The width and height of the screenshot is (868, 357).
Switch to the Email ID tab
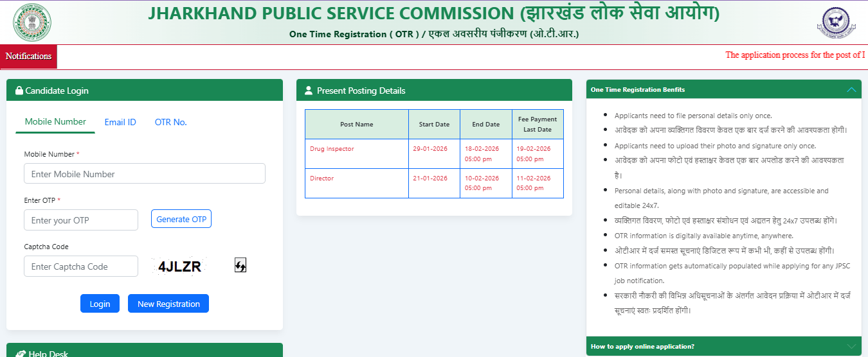point(120,122)
